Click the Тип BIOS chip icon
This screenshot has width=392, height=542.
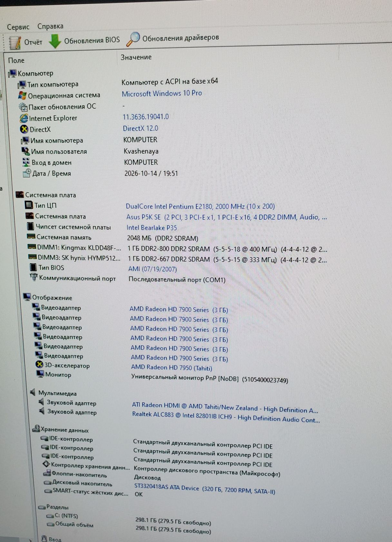coord(33,267)
